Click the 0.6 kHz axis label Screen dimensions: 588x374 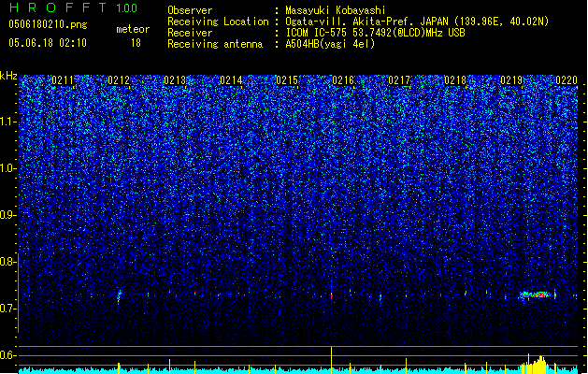[7, 355]
